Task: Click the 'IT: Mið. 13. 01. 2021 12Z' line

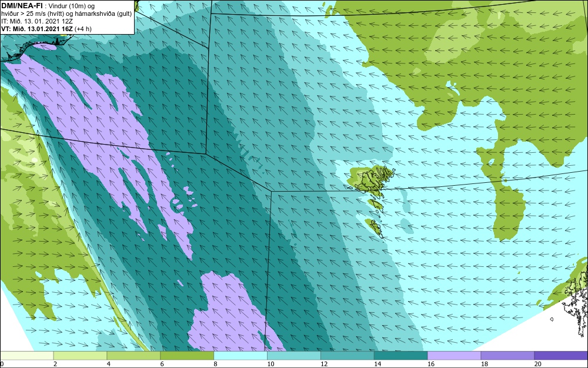Action: tap(36, 21)
